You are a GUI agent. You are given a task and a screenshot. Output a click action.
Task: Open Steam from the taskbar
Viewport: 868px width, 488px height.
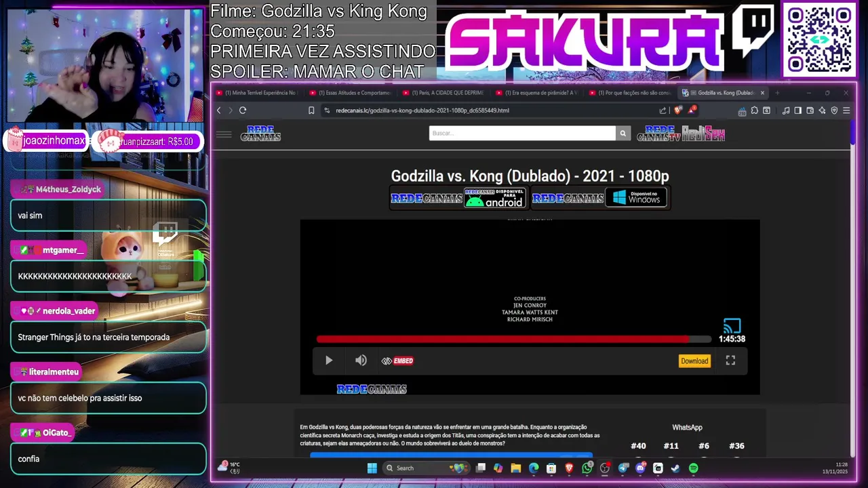(675, 468)
